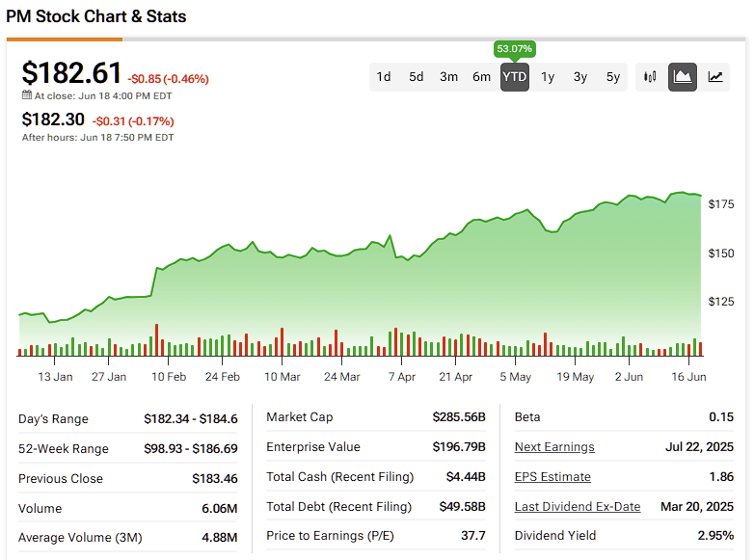754x560 pixels.
Task: Click the $182.30 after hours price
Action: [x=53, y=120]
